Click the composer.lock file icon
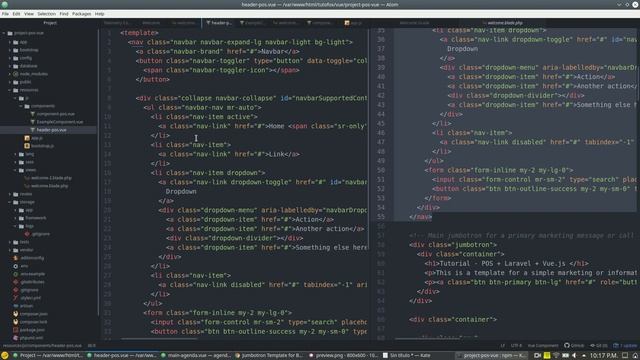 (16, 322)
